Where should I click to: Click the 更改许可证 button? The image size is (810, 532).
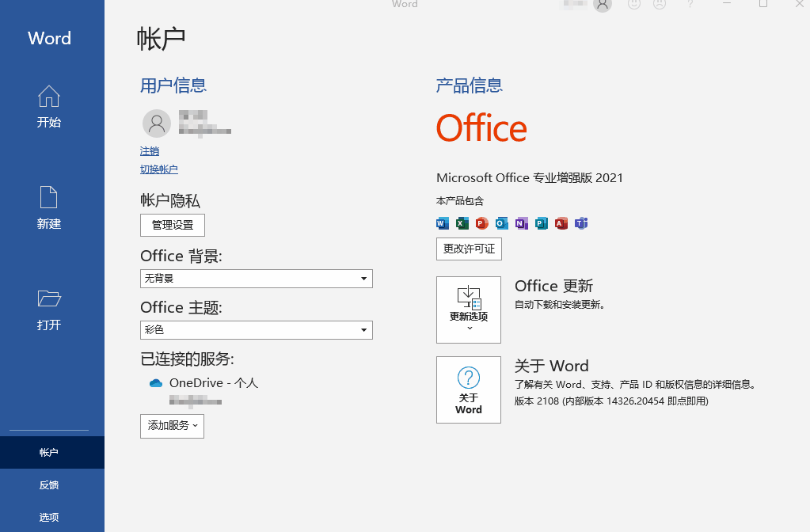point(469,249)
